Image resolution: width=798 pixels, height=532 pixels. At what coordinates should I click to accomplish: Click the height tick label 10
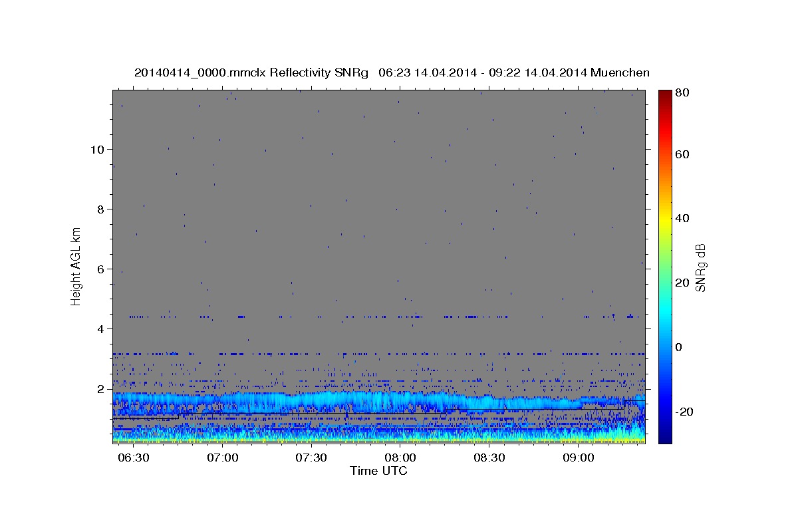tap(98, 149)
